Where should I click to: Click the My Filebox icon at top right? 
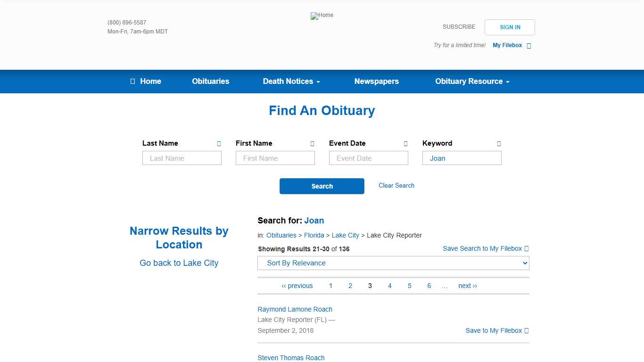(x=528, y=45)
